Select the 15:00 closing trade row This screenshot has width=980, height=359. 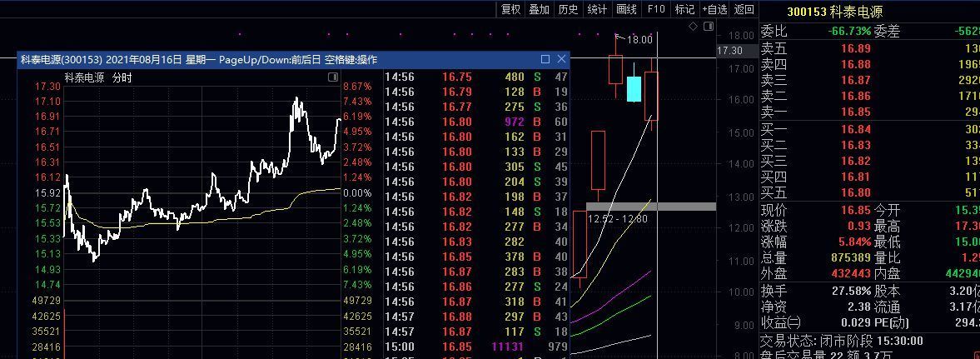[476, 347]
